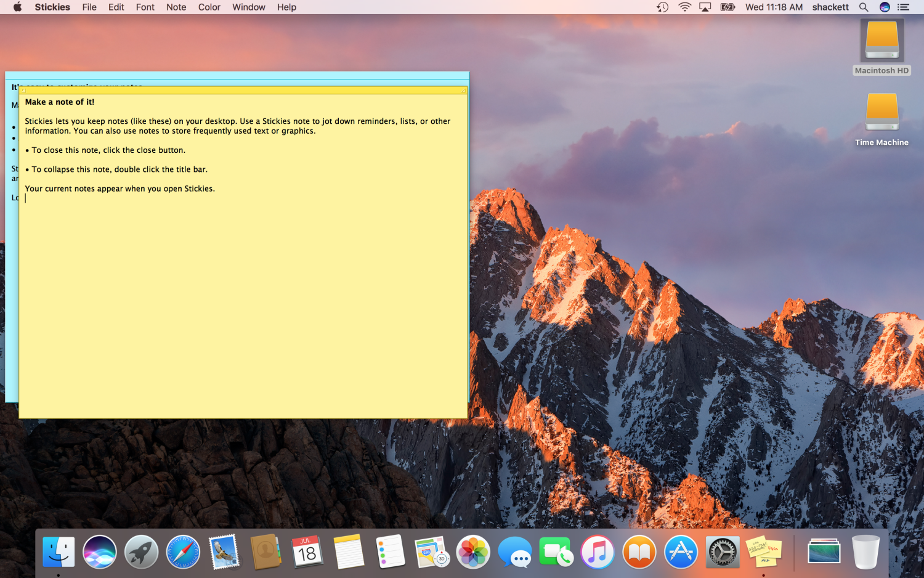Expand the Wi-Fi status menu
The height and width of the screenshot is (578, 924).
point(684,7)
